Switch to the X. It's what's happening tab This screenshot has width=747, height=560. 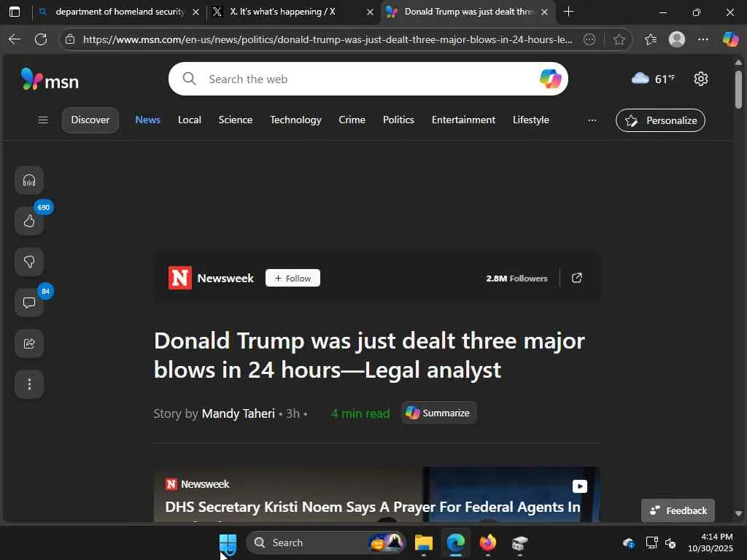[292, 12]
